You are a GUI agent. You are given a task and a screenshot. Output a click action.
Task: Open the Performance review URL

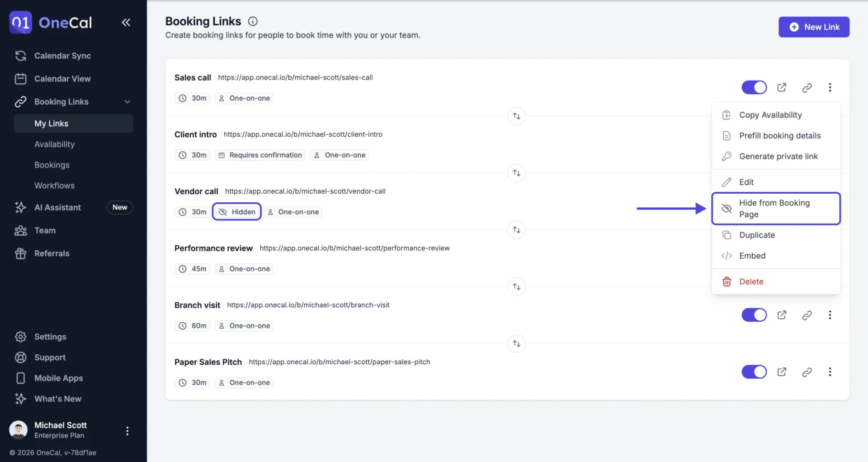click(x=354, y=248)
